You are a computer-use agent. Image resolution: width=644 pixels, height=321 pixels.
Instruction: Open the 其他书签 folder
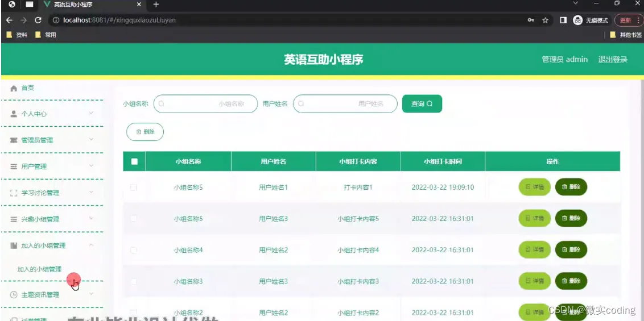click(x=626, y=35)
